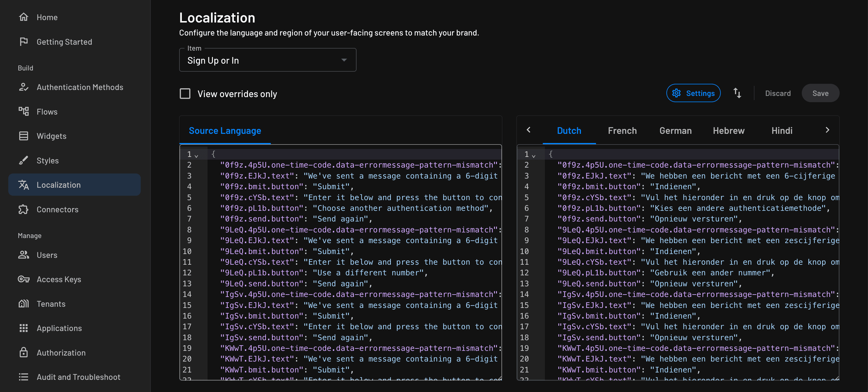This screenshot has height=392, width=868.
Task: Enable View overrides only checkbox
Action: [x=185, y=94]
